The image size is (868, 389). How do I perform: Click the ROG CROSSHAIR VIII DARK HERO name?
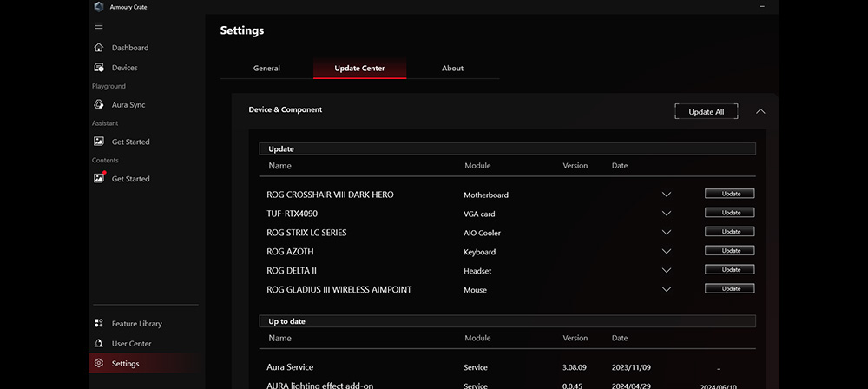pos(330,194)
